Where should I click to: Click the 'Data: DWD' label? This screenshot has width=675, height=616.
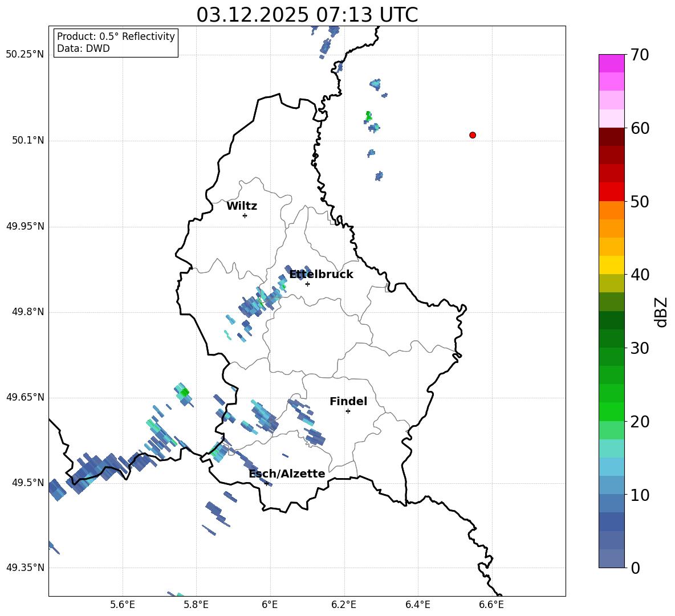point(83,48)
